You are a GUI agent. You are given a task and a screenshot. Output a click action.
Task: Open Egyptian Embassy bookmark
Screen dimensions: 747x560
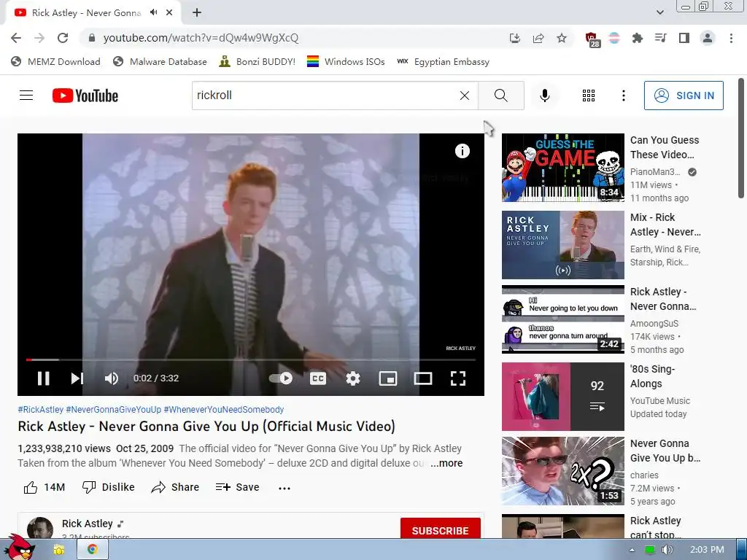pos(443,61)
